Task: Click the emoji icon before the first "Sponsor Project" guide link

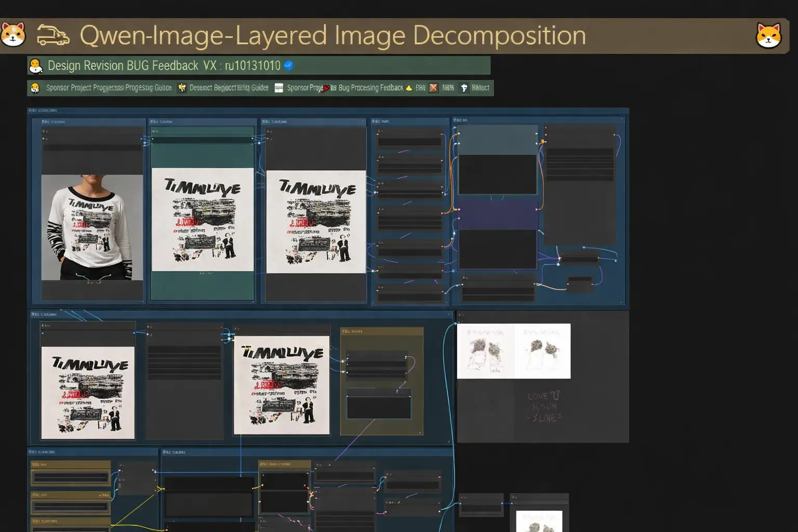Action: click(35, 88)
